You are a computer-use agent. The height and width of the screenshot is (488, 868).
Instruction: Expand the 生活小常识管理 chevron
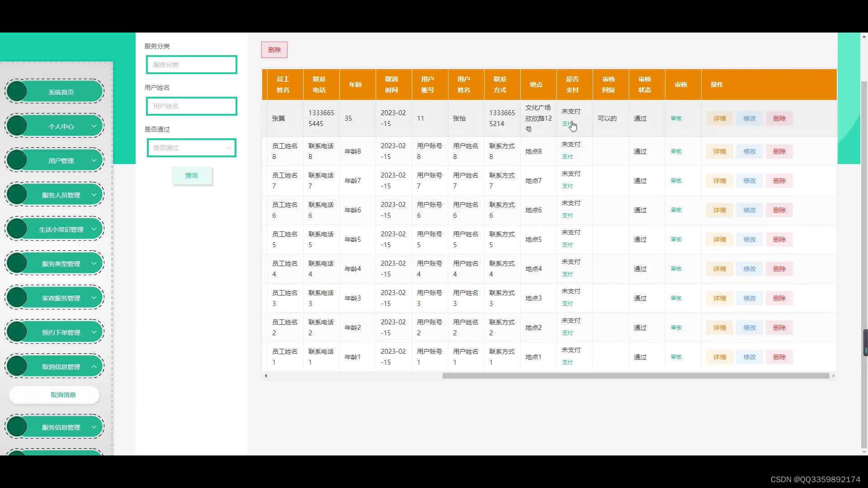click(94, 229)
